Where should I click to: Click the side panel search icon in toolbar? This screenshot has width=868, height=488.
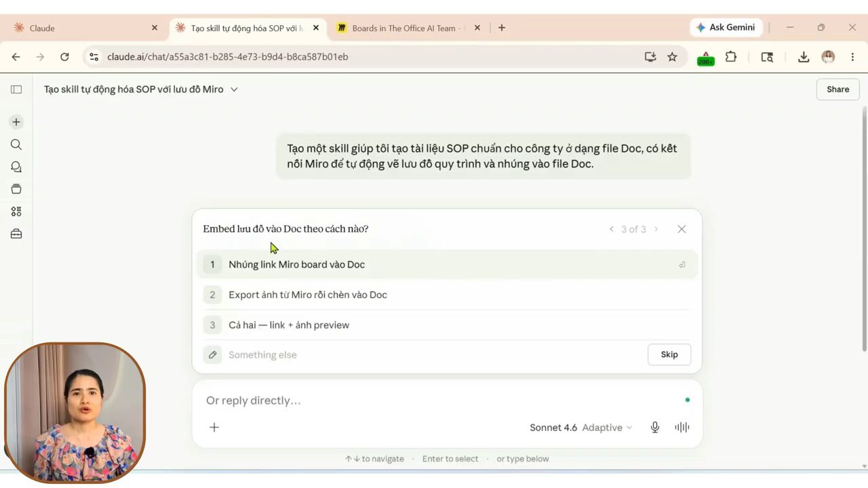pos(767,57)
